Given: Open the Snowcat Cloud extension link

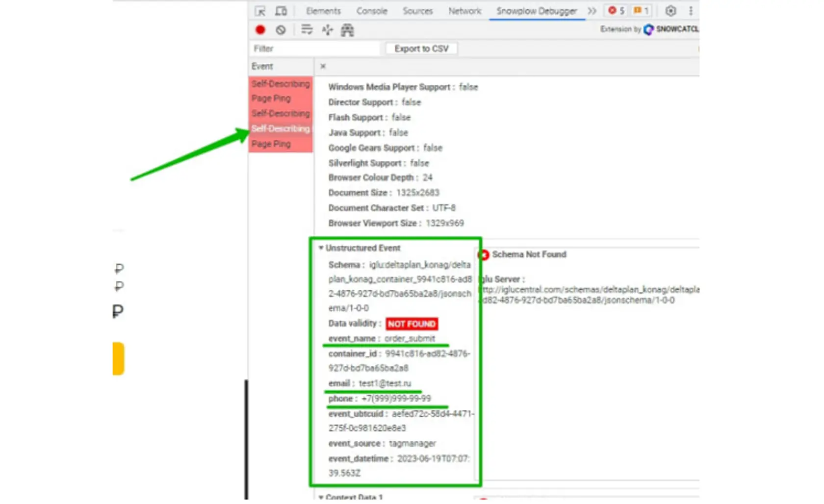Looking at the screenshot, I should click(671, 29).
